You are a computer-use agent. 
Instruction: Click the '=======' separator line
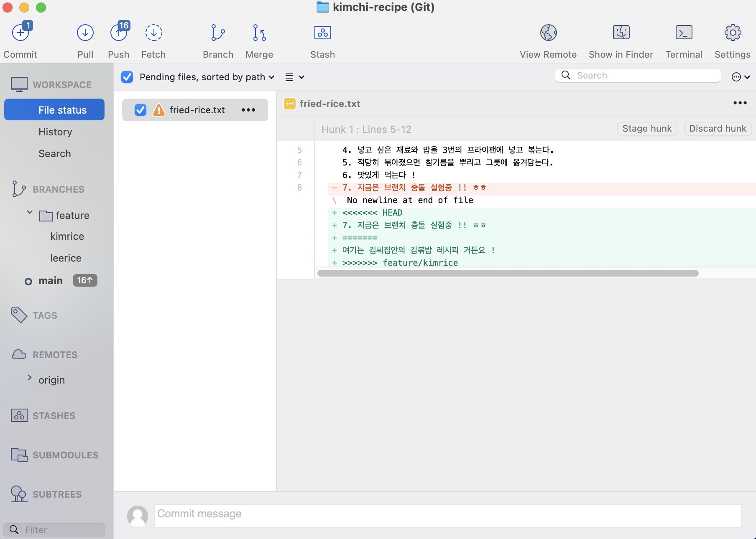pyautogui.click(x=360, y=238)
